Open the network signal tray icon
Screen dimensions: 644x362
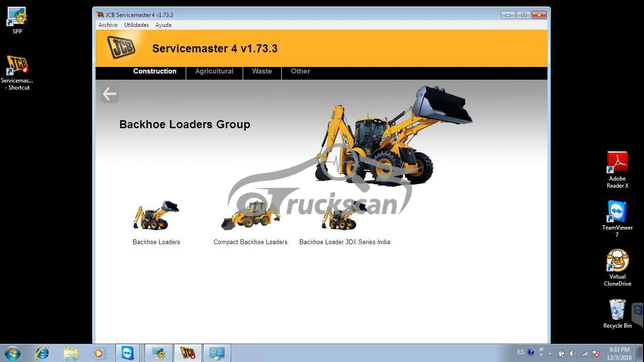(584, 353)
